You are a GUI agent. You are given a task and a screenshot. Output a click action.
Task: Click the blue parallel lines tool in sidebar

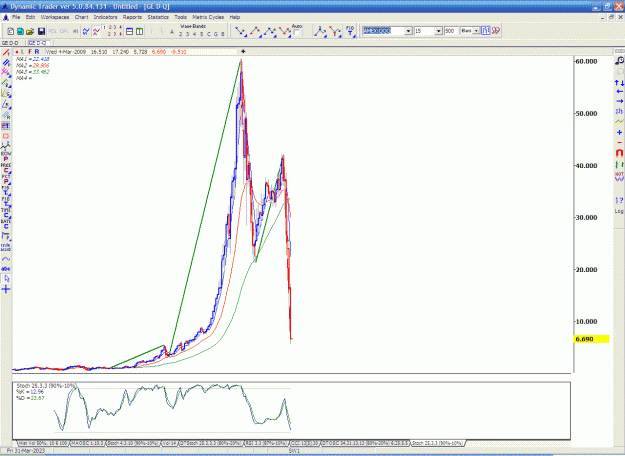6,63
